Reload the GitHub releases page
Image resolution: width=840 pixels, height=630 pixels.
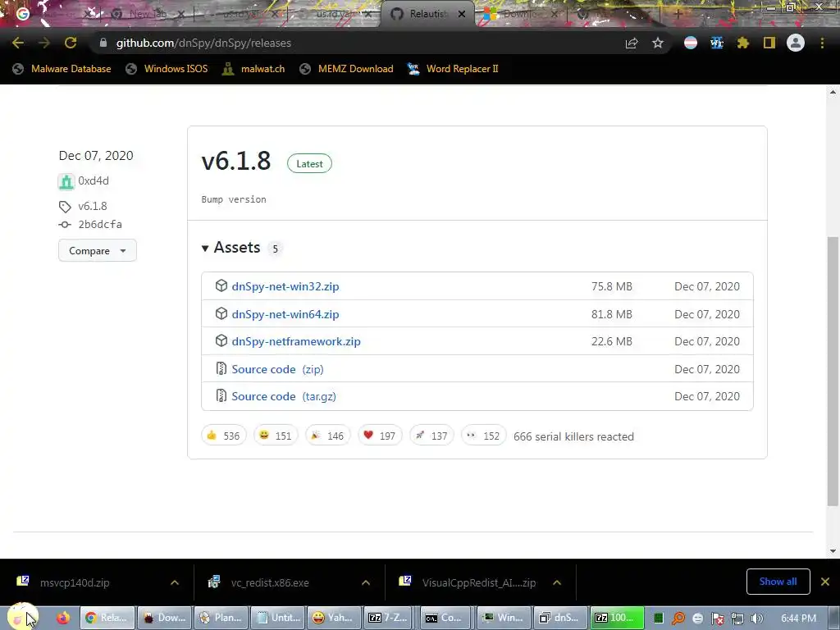coord(71,43)
